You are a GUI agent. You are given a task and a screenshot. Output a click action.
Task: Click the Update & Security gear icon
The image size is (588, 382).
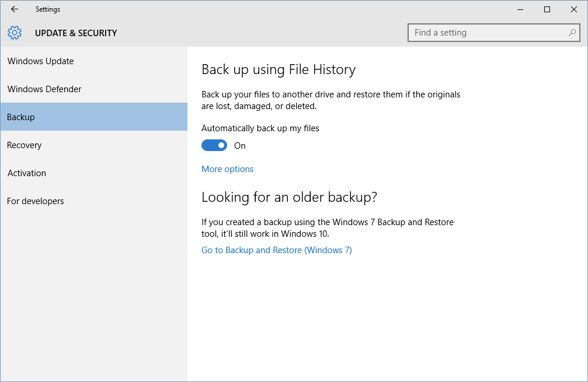[15, 33]
